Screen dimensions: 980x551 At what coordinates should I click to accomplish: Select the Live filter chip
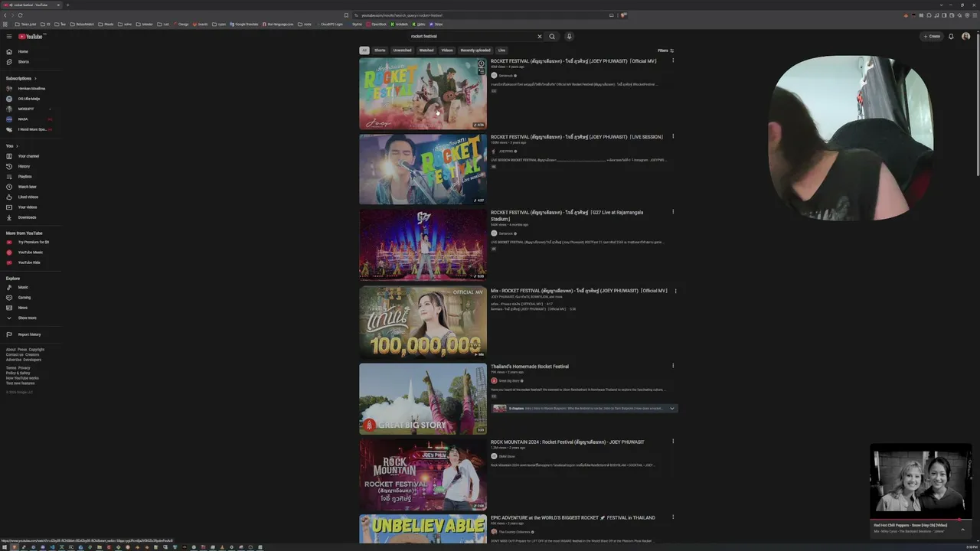click(501, 51)
